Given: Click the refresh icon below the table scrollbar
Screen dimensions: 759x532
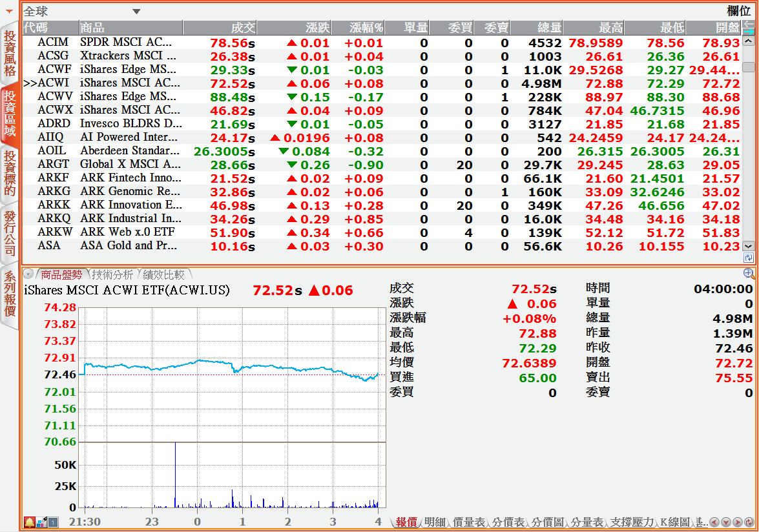Looking at the screenshot, I should (749, 258).
